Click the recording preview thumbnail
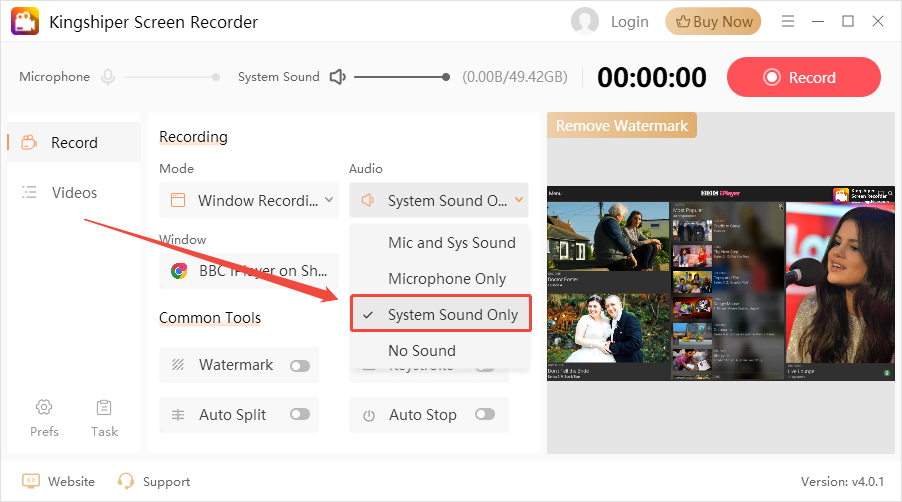 (721, 283)
